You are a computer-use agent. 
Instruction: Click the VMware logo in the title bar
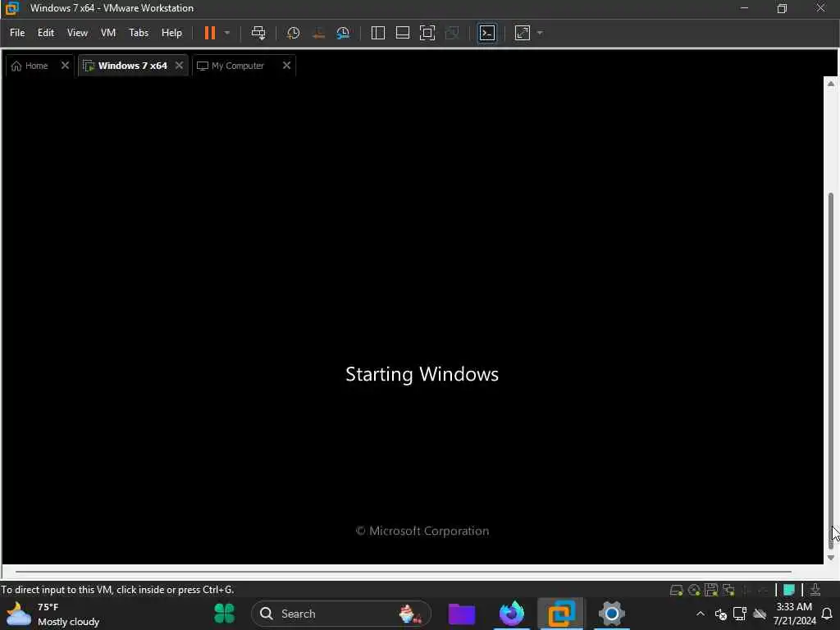(x=11, y=8)
